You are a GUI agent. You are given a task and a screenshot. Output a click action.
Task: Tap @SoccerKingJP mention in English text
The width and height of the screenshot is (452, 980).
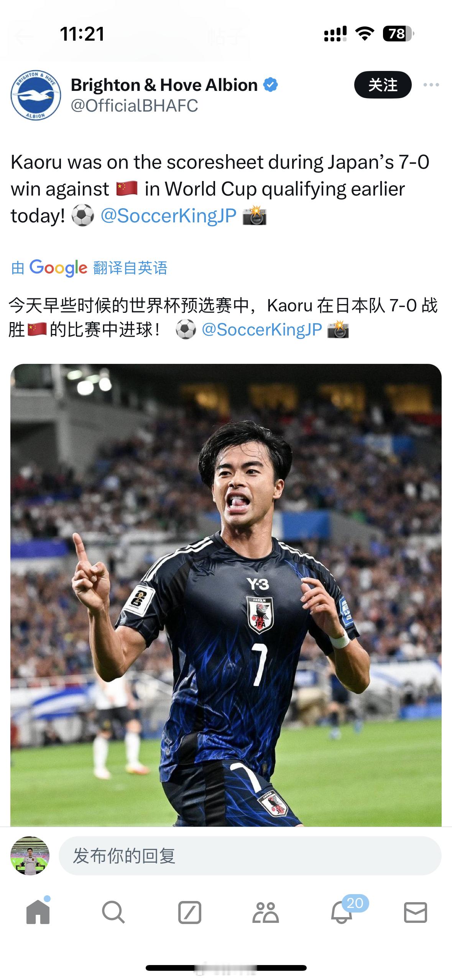[168, 215]
